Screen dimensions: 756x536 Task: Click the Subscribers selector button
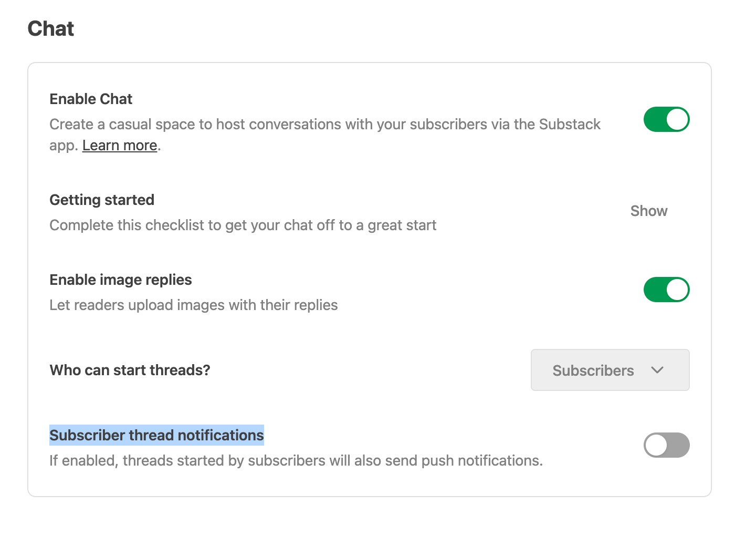click(610, 370)
